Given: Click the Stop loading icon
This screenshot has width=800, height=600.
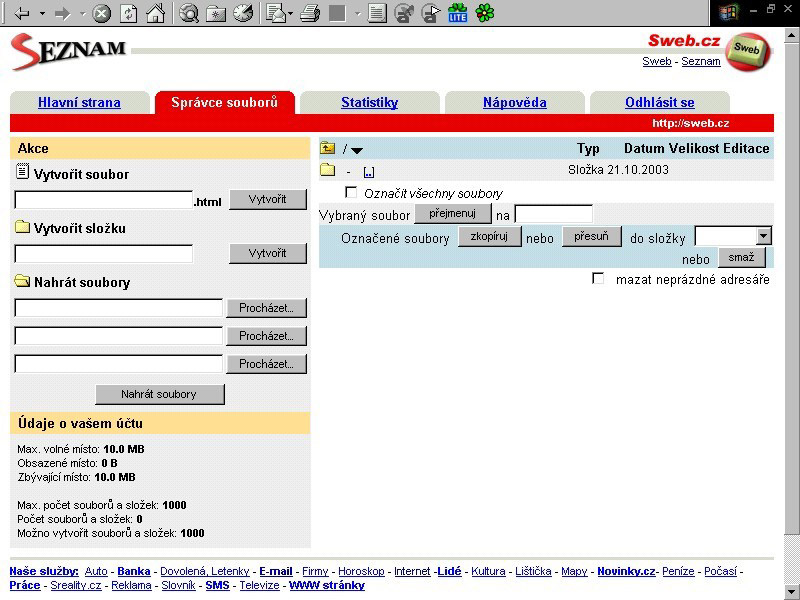Looking at the screenshot, I should [101, 14].
